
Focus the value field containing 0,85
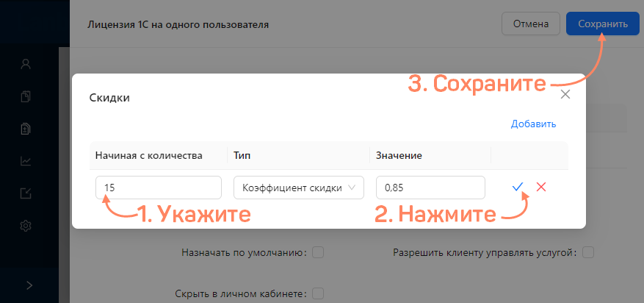click(430, 188)
